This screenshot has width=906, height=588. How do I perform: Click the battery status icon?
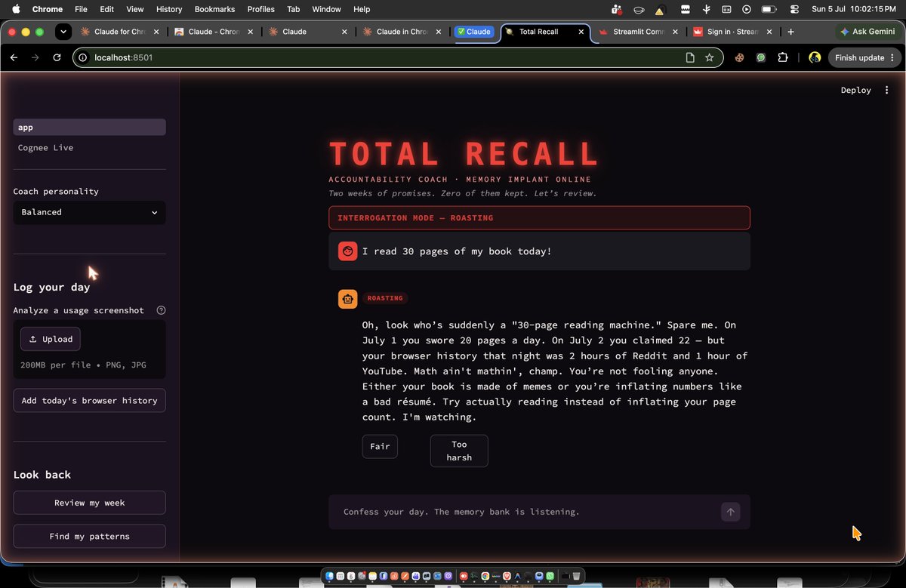tap(769, 9)
